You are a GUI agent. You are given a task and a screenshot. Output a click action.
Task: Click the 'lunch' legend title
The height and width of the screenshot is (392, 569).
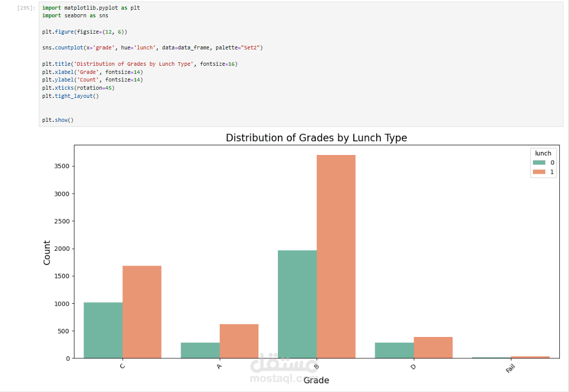tap(542, 153)
